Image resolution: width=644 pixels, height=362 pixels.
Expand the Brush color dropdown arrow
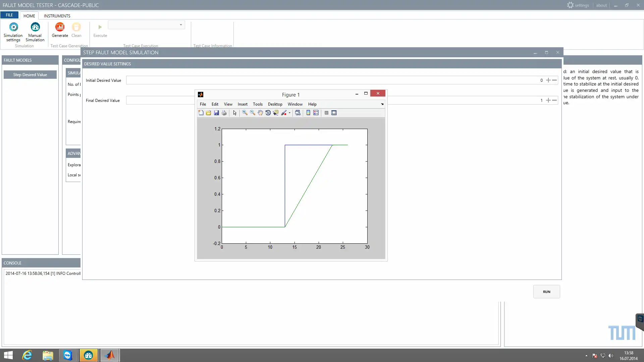point(289,113)
